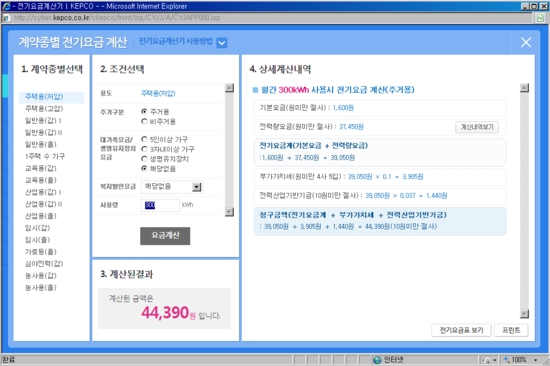Click the 월간 300kWh 사용시 heading
This screenshot has width=550, height=366.
point(337,90)
